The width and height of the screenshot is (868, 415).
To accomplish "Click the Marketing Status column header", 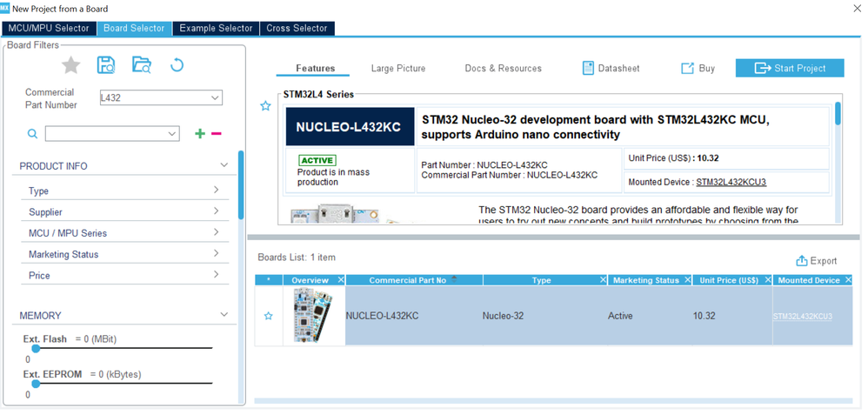I will tap(645, 280).
